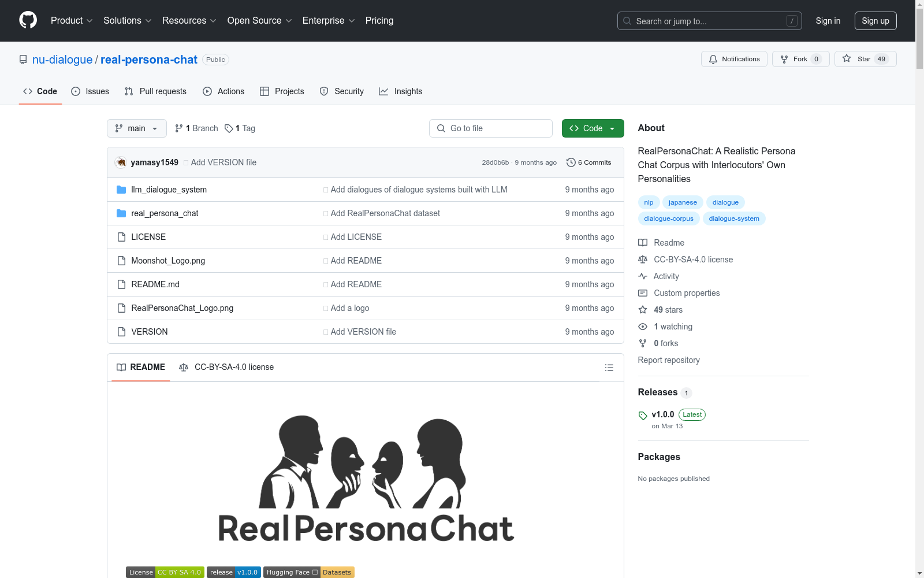The width and height of the screenshot is (924, 578).
Task: Click the dialogue-corpus topic tag
Action: pyautogui.click(x=669, y=218)
